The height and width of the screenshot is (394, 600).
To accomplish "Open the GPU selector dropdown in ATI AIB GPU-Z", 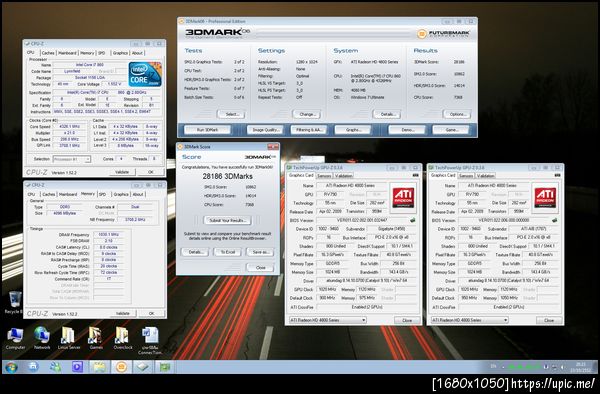I will coord(470,320).
